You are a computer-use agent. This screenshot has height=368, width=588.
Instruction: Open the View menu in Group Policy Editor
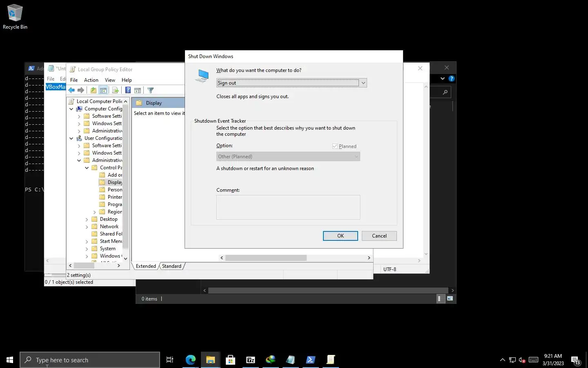(110, 80)
